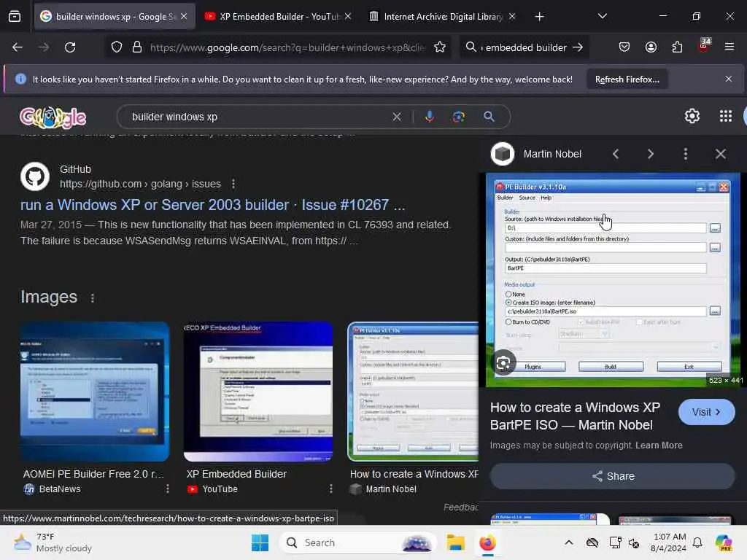The height and width of the screenshot is (560, 747).
Task: Search inside image with the Lens overlay
Action: click(x=503, y=363)
